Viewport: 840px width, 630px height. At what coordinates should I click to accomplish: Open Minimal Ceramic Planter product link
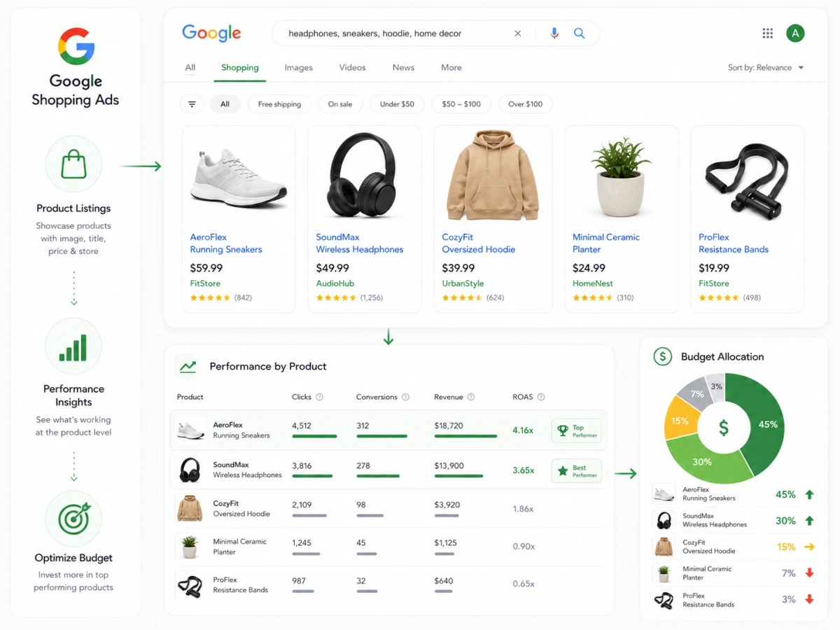click(x=606, y=243)
